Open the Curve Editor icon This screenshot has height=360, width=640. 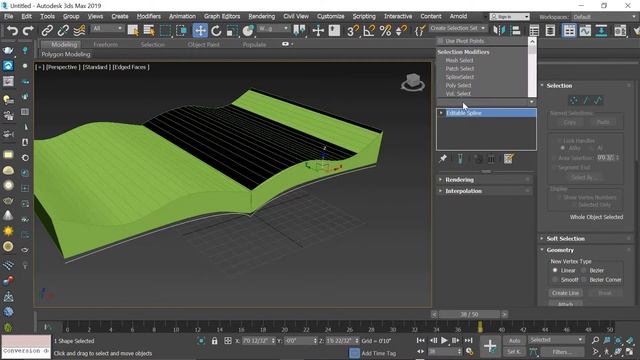(585, 31)
